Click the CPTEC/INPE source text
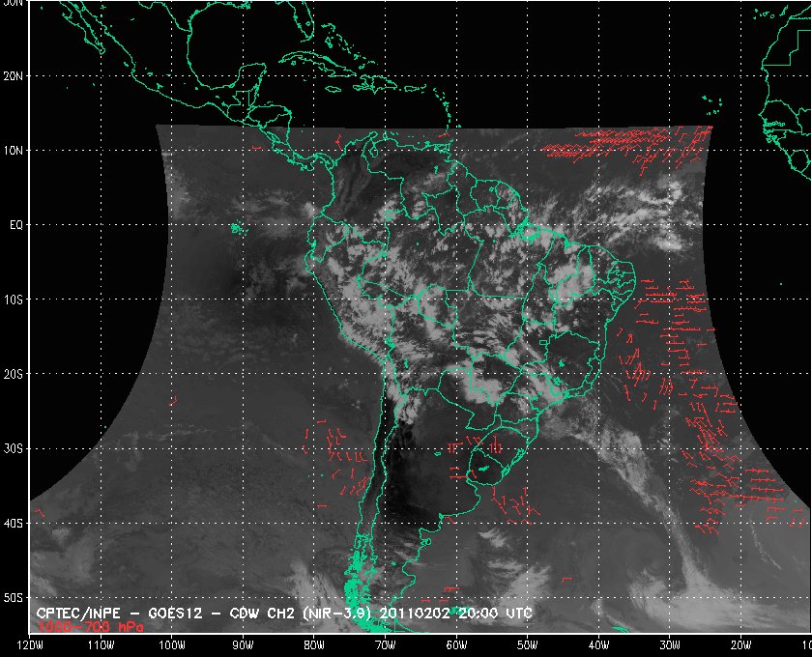Screen dimensions: 812x657 point(78,614)
